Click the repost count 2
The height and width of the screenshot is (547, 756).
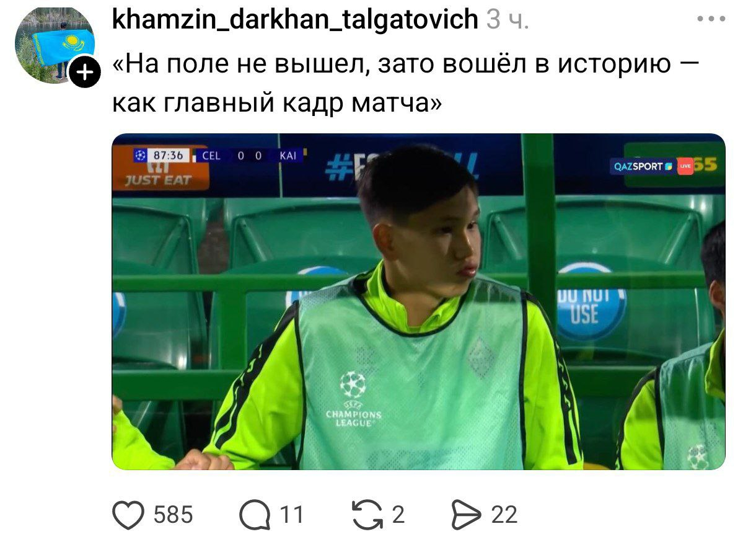coord(398,515)
